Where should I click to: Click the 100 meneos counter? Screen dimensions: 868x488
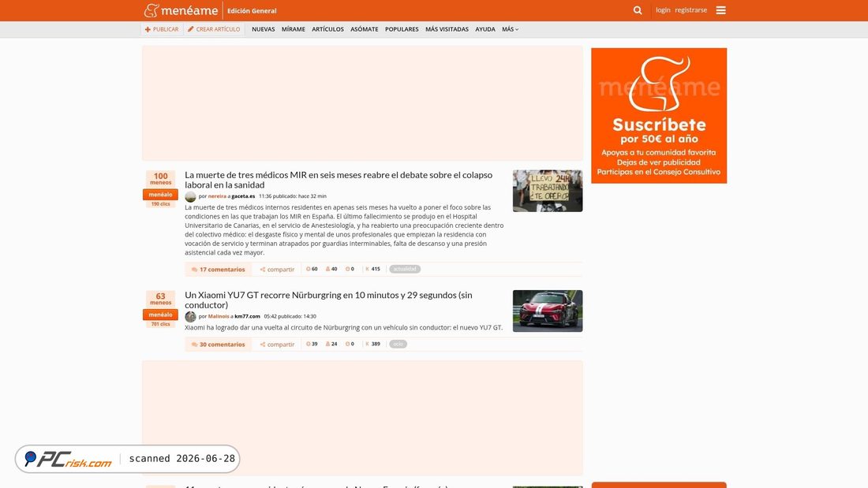tap(160, 179)
